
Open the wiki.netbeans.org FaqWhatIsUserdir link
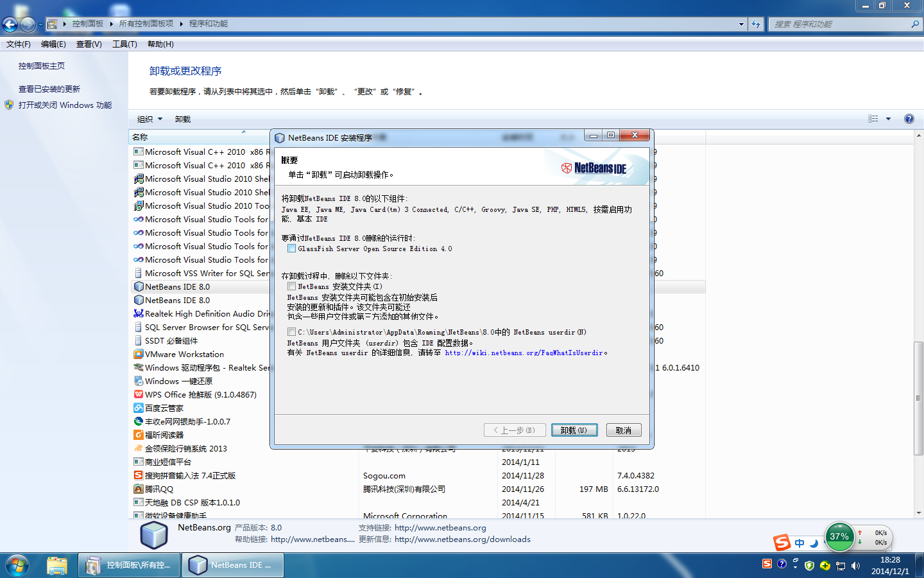pos(524,353)
